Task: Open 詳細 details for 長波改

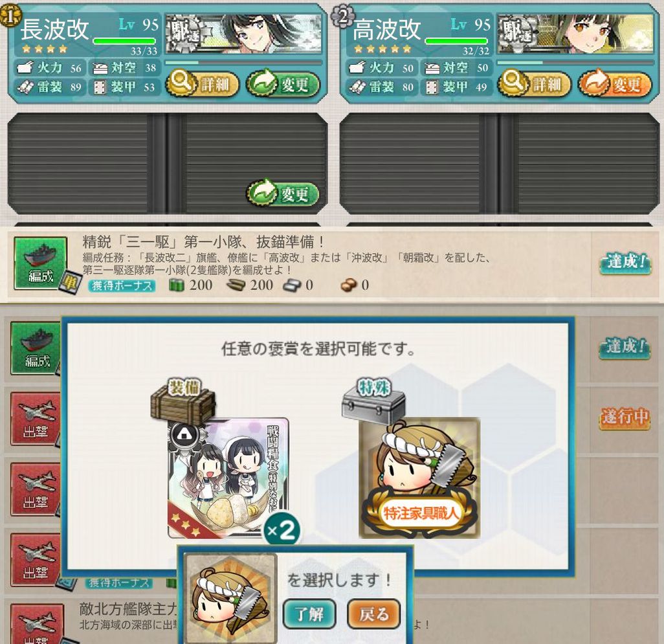Action: pos(202,84)
